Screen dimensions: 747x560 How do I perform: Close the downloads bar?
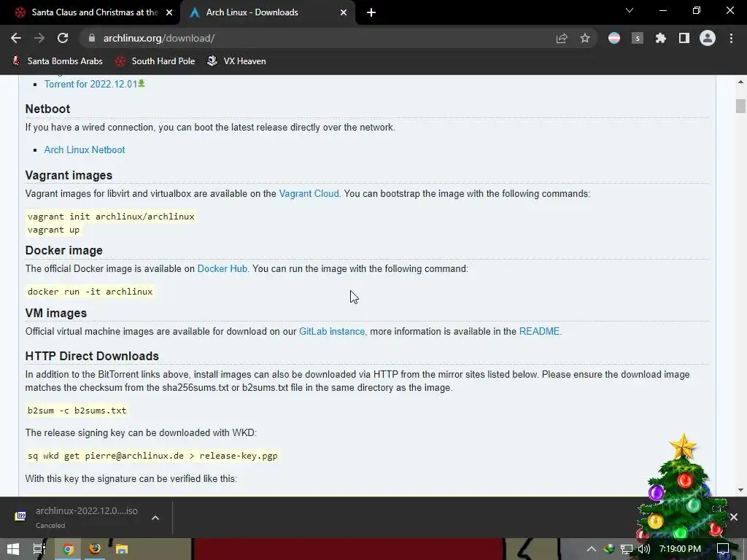[734, 517]
